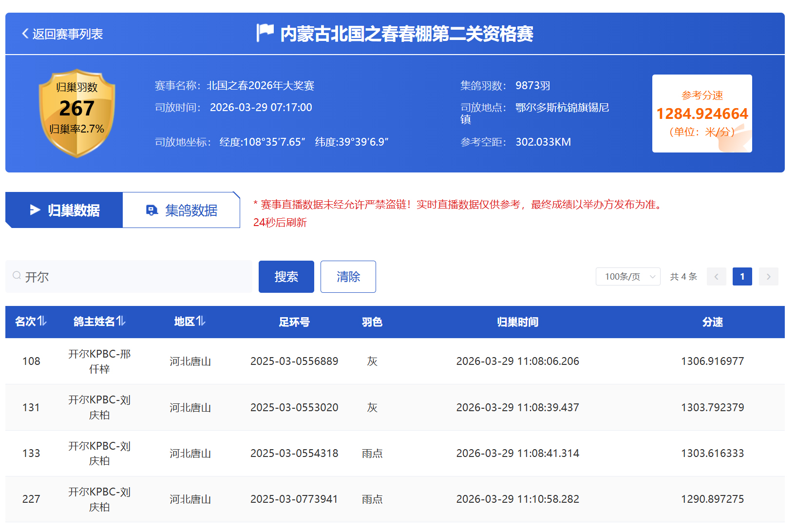Image resolution: width=796 pixels, height=532 pixels.
Task: Select page number 1 in pagination
Action: (742, 277)
